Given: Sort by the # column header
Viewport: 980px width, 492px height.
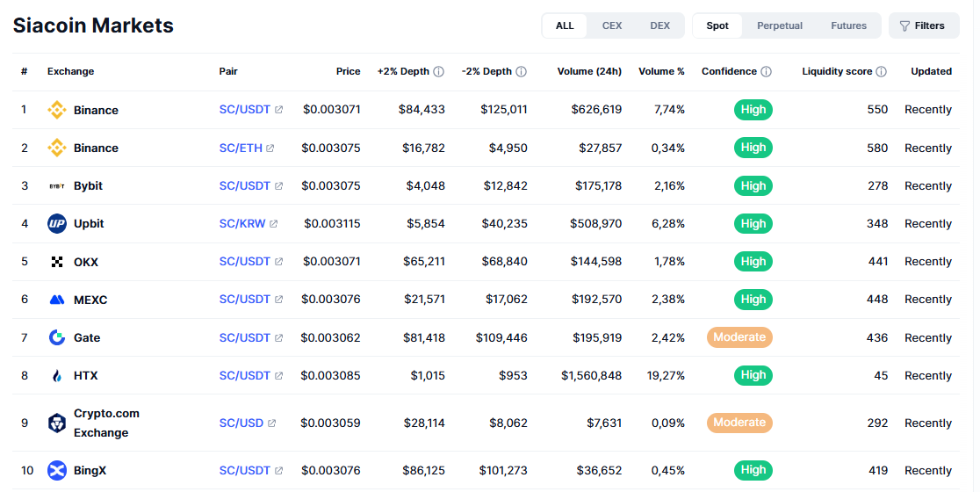Looking at the screenshot, I should pyautogui.click(x=25, y=72).
